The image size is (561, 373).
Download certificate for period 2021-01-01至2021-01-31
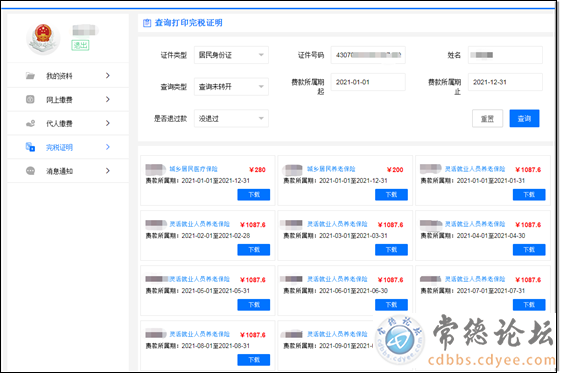click(x=529, y=195)
